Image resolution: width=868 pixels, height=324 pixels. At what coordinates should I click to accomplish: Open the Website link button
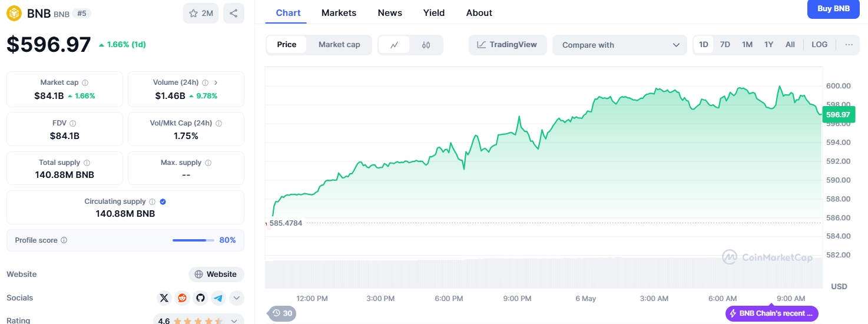[216, 275]
